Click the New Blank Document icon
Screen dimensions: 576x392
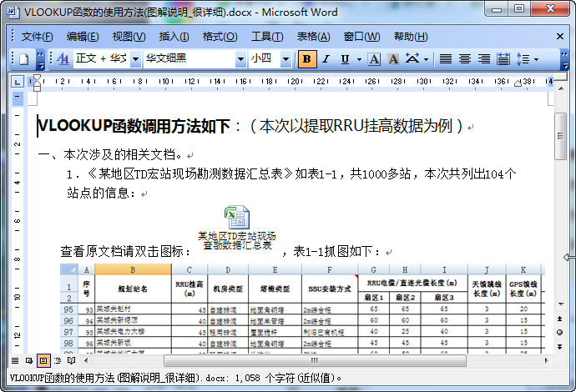(24, 58)
